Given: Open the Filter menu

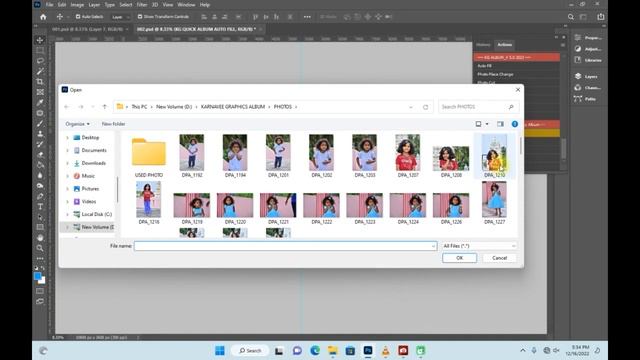Looking at the screenshot, I should click(142, 5).
